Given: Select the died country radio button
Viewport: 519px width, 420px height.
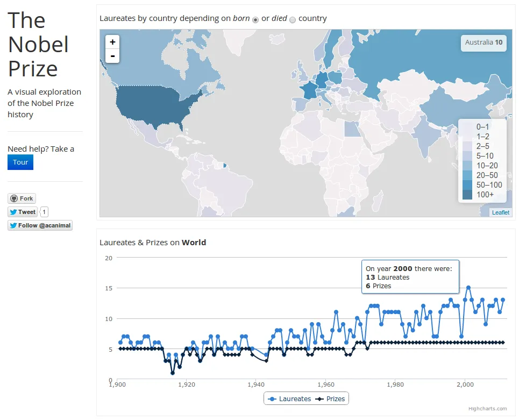Looking at the screenshot, I should coord(293,19).
